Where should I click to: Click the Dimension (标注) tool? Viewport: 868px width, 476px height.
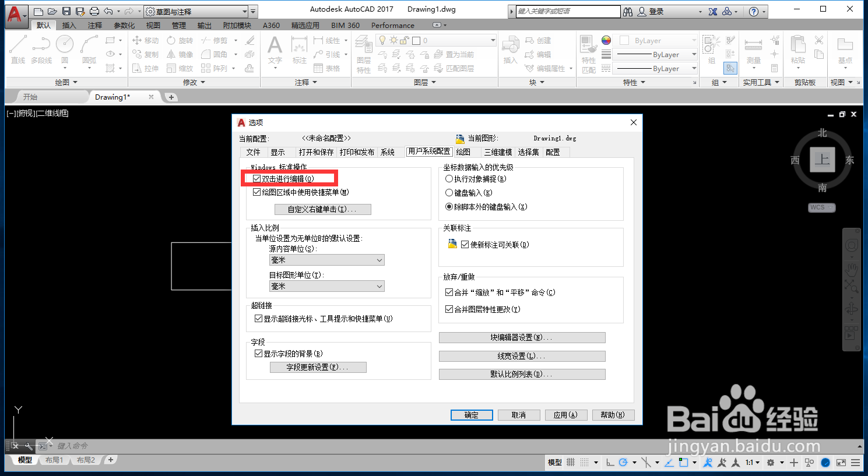point(299,51)
